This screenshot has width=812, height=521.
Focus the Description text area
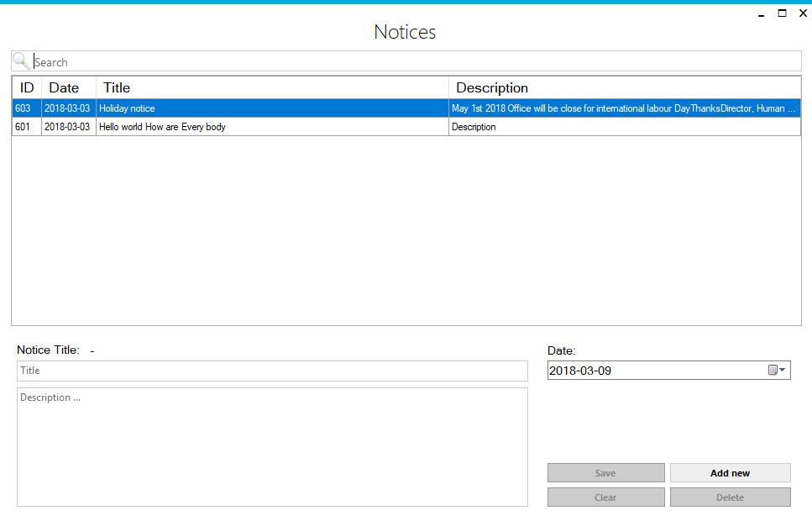(272, 447)
